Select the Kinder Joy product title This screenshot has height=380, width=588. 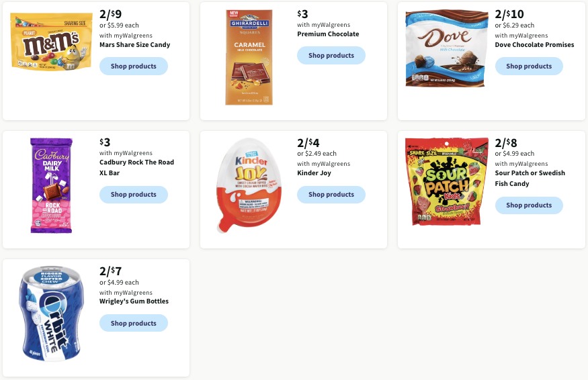(314, 173)
